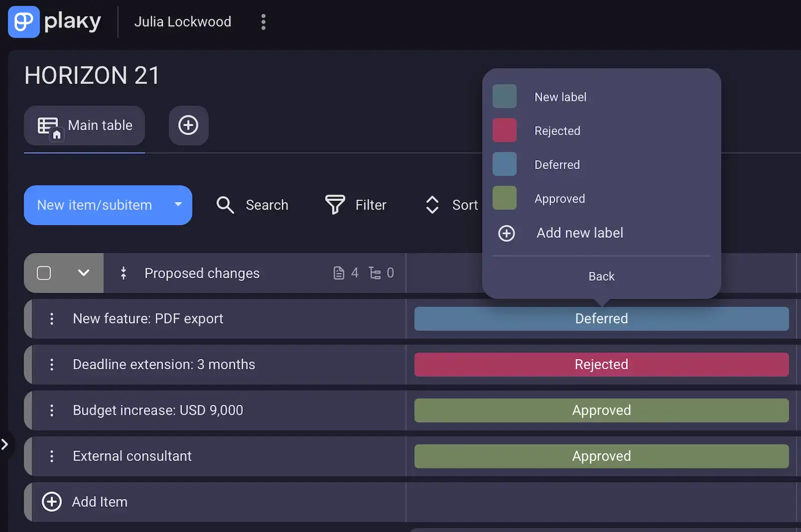Toggle the Proposed changes group checkbox
Screen dimensions: 801x532
tap(44, 273)
